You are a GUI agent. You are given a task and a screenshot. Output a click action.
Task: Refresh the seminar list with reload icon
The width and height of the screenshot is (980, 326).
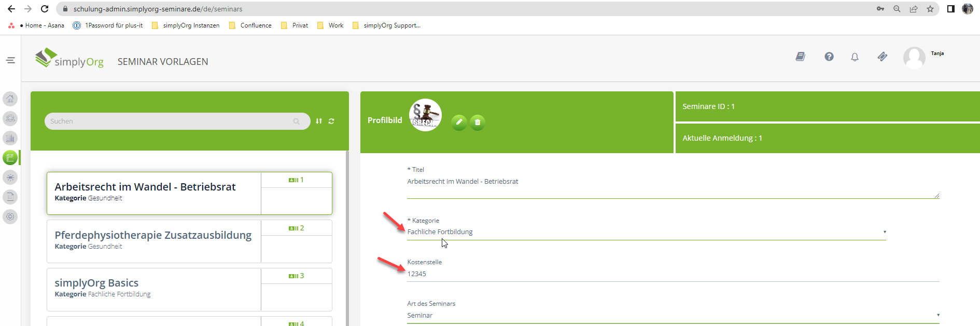(x=331, y=121)
